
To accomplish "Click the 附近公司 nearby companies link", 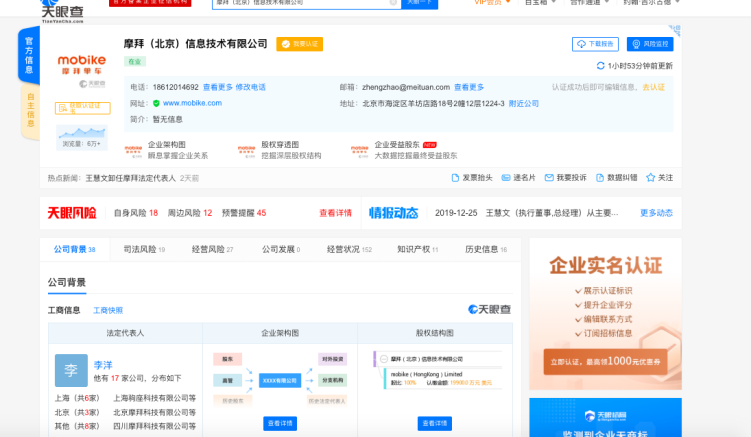I will (x=523, y=104).
